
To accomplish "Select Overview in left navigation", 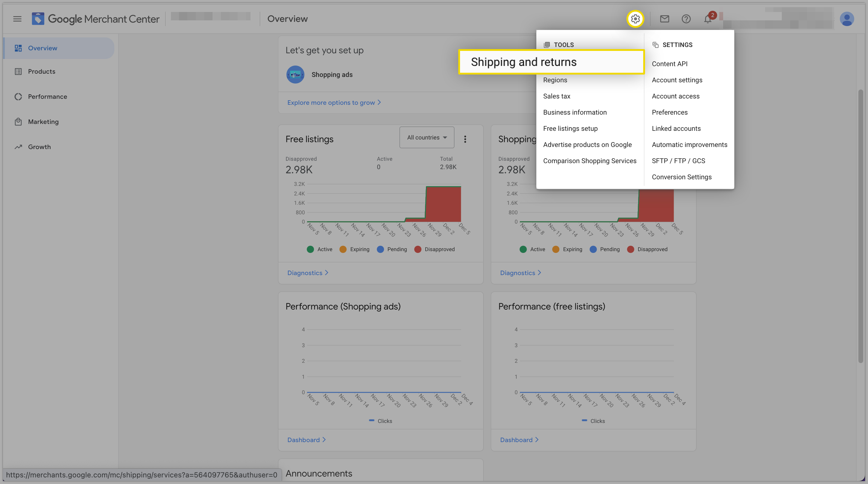I will point(59,48).
